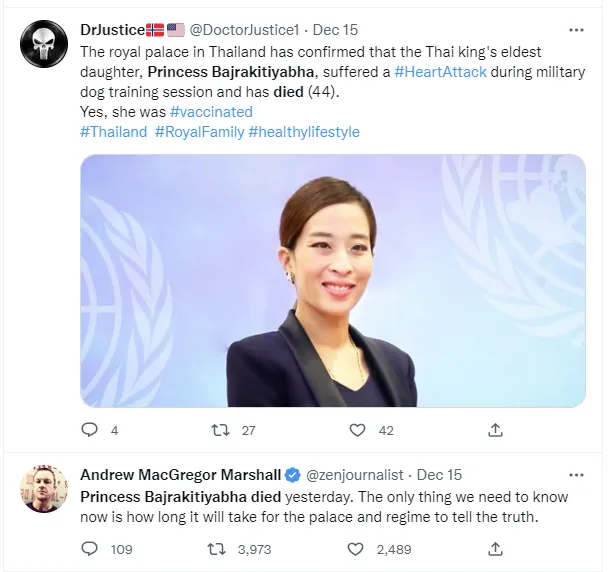Screen dimensions: 608x572
Task: Like Andrew MacGregor Marshall's tweet
Action: coord(357,548)
